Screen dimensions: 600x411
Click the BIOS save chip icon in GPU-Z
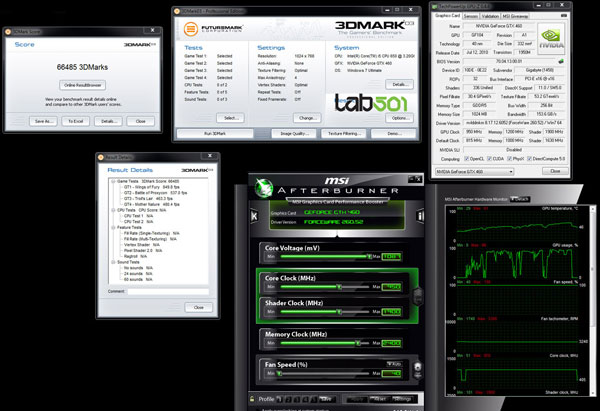click(561, 61)
